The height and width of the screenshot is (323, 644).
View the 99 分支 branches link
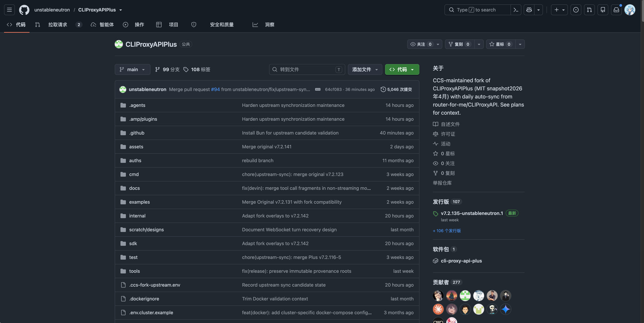click(x=167, y=69)
